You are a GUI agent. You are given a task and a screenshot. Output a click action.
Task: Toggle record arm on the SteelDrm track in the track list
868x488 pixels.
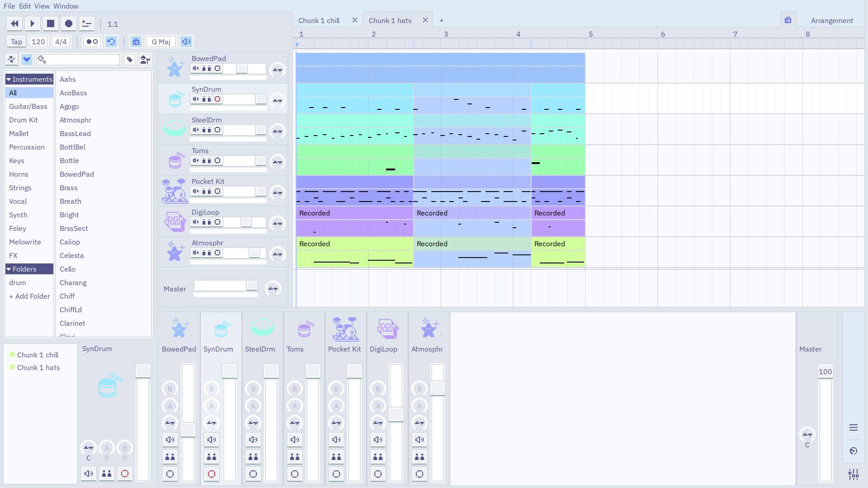217,130
